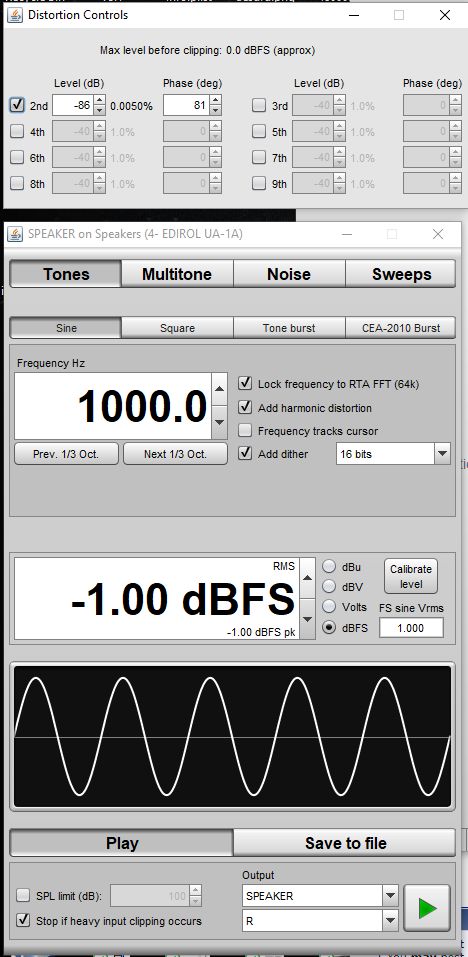Enable the 7th harmonic checkbox

259,157
